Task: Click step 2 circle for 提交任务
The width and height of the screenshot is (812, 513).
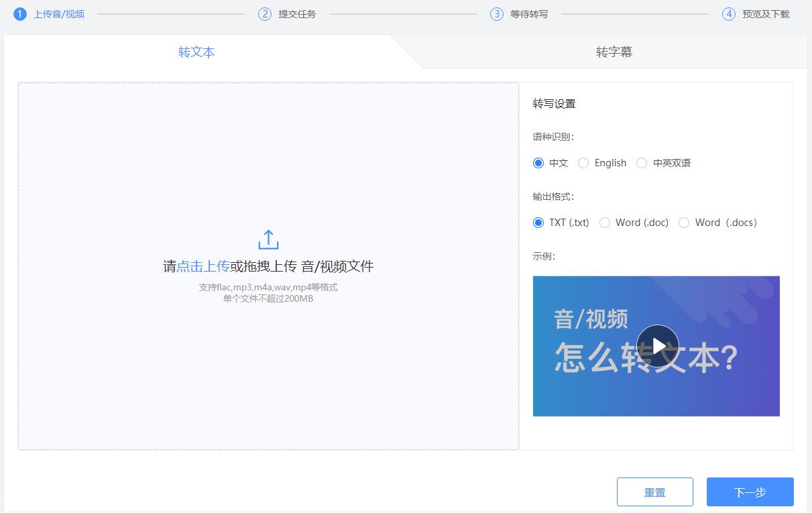Action: (265, 14)
